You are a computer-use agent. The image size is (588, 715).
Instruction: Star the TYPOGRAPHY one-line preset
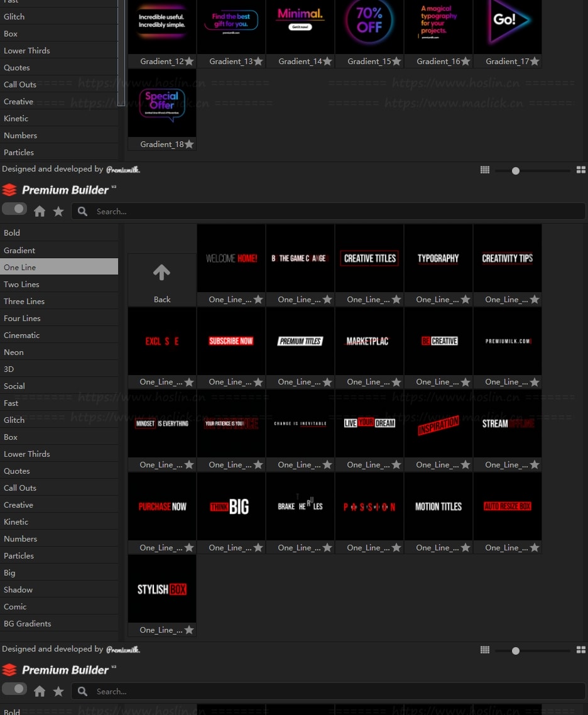click(465, 300)
